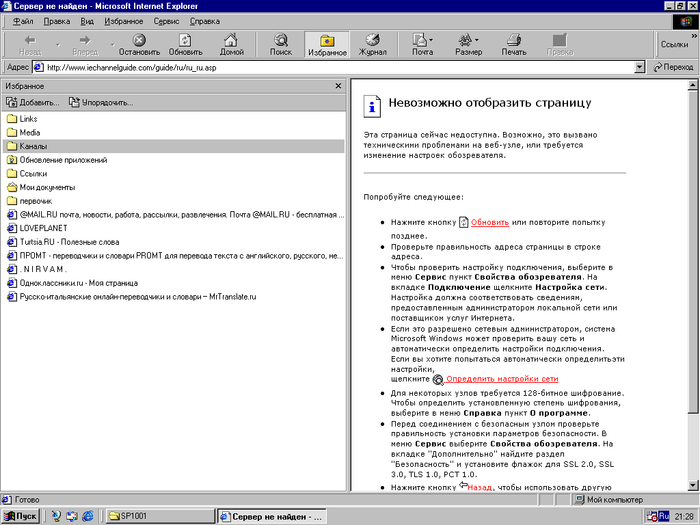Expand the Media folder in Favorites
Image resolution: width=700 pixels, height=525 pixels.
tap(29, 132)
